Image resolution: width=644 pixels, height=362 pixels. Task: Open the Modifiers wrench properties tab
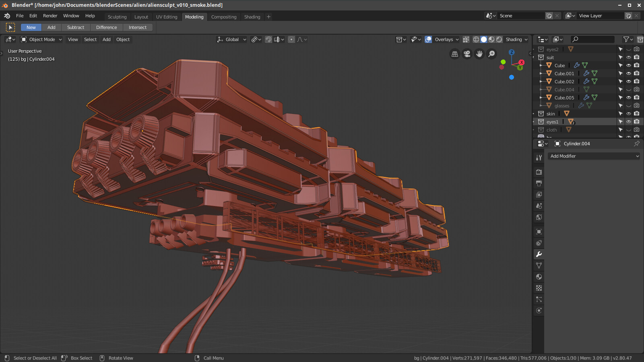coord(539,254)
